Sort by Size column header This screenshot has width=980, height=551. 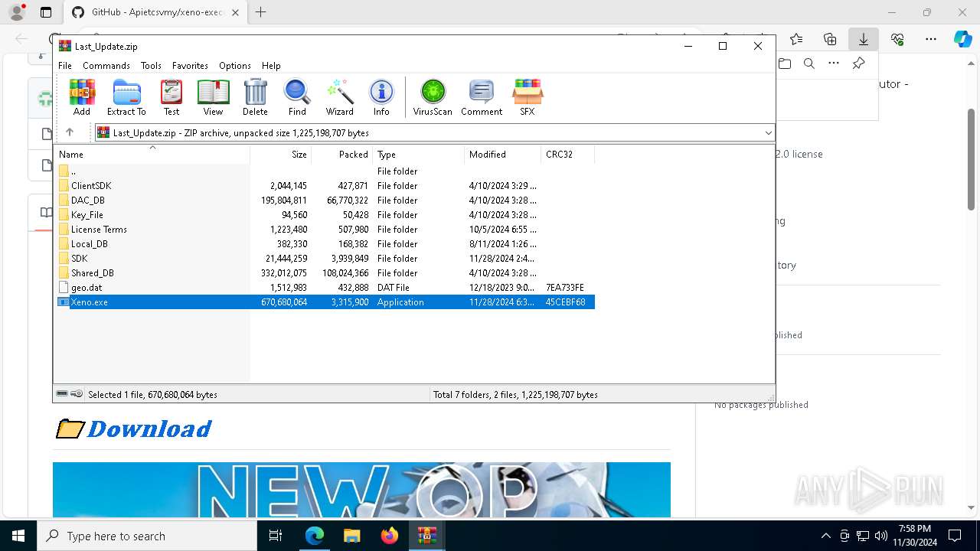pos(281,154)
